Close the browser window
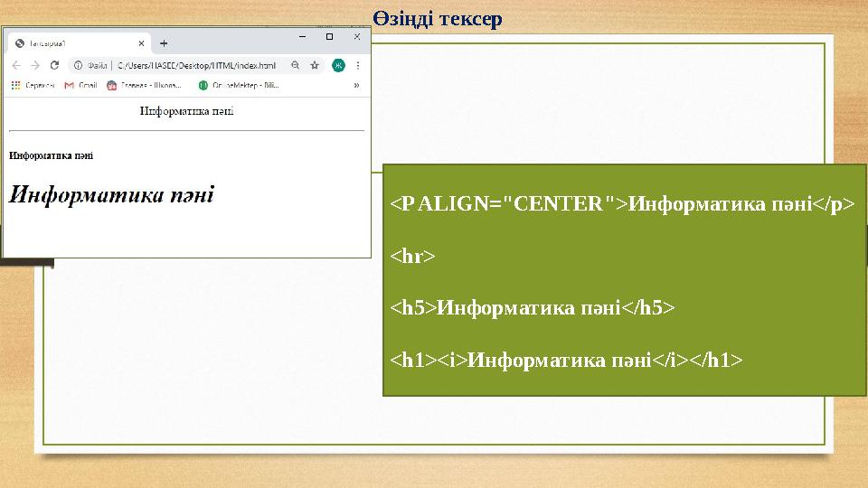Viewport: 868px width, 488px height. tap(357, 36)
